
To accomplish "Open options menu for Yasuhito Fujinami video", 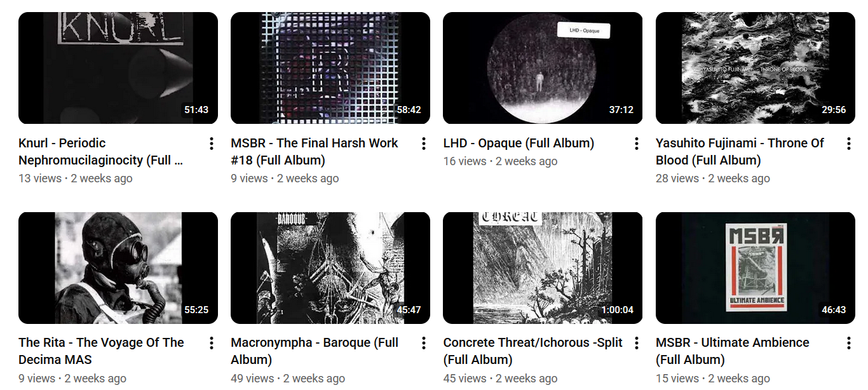I will pos(848,144).
